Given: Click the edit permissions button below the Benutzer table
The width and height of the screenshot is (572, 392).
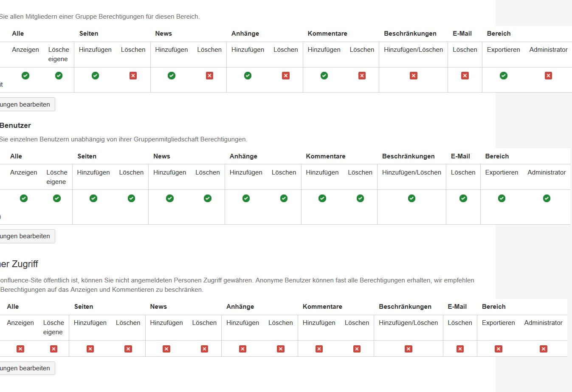Looking at the screenshot, I should (26, 236).
